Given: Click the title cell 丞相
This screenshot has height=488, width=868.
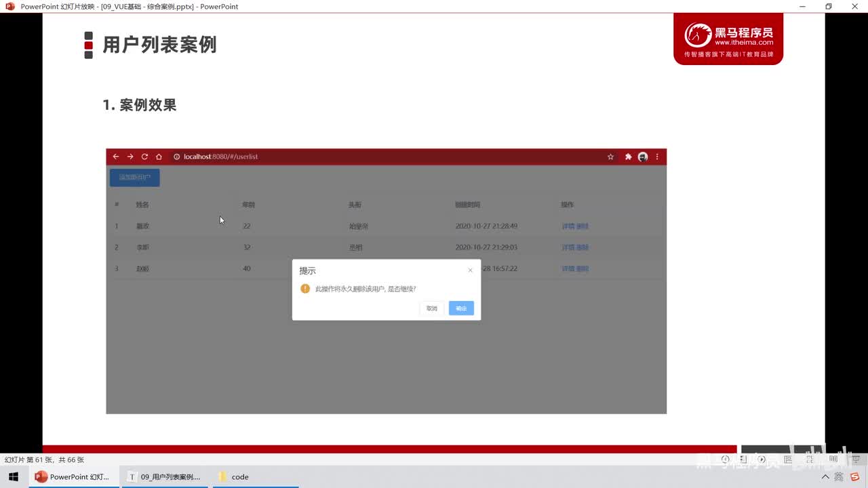Looking at the screenshot, I should coord(356,247).
